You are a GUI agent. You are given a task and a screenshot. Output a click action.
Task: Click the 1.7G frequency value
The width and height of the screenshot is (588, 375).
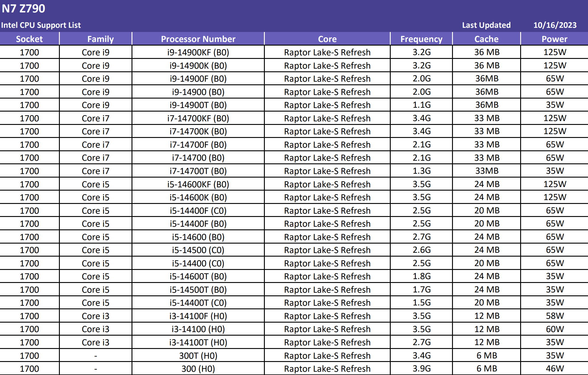tap(422, 289)
